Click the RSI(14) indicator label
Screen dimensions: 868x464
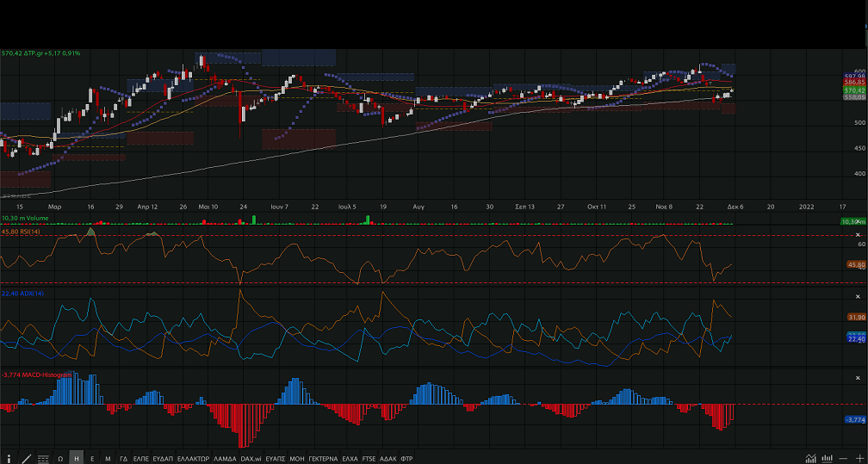pos(22,231)
